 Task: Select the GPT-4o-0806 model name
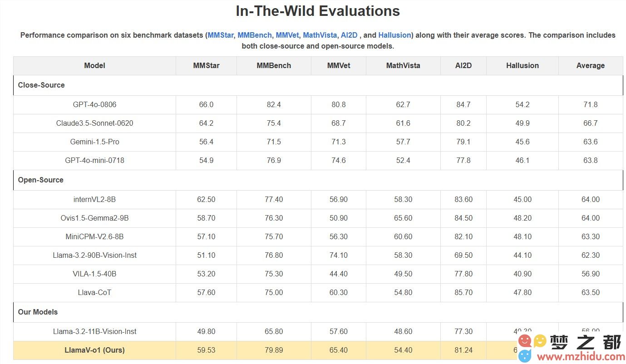pos(94,104)
